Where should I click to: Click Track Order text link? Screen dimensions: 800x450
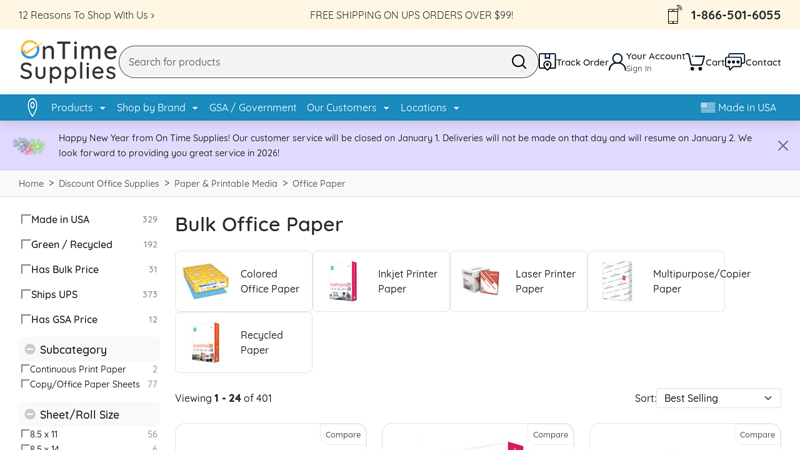(x=582, y=62)
